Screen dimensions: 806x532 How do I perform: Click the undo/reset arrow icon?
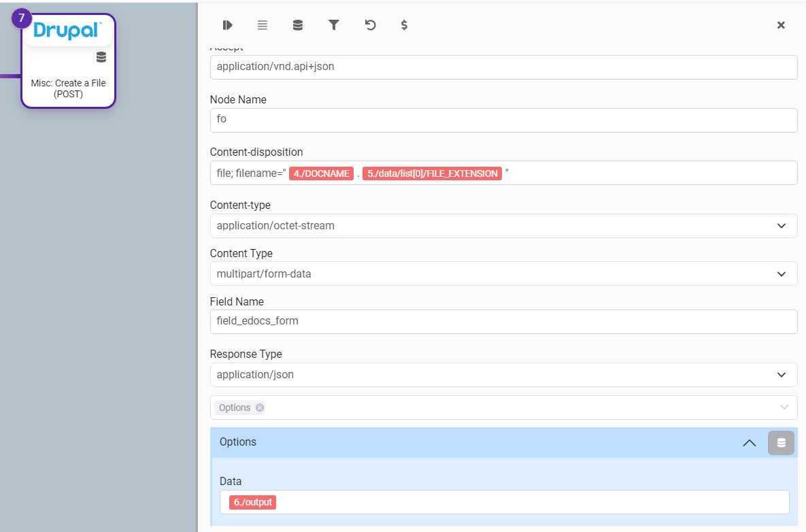point(370,25)
